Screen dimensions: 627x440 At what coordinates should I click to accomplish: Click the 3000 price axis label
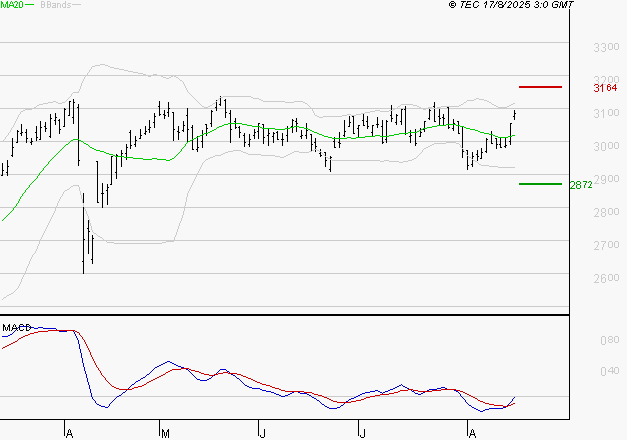click(606, 146)
